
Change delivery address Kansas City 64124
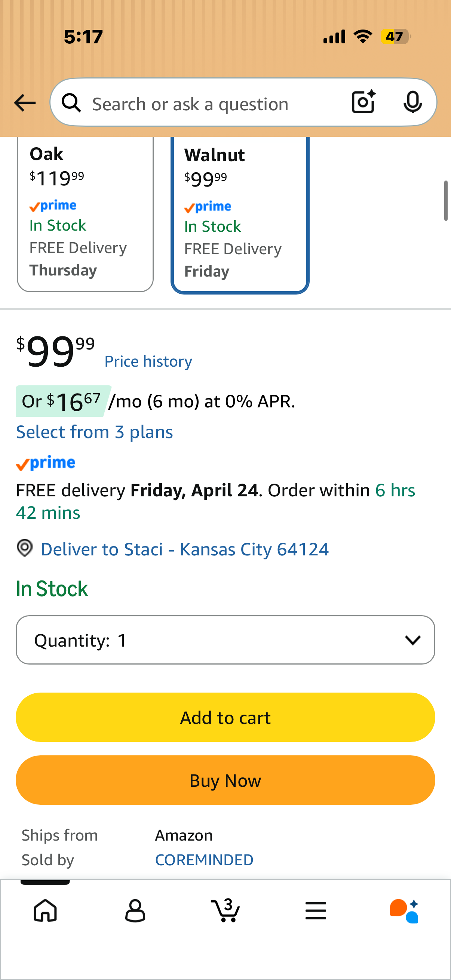point(185,549)
